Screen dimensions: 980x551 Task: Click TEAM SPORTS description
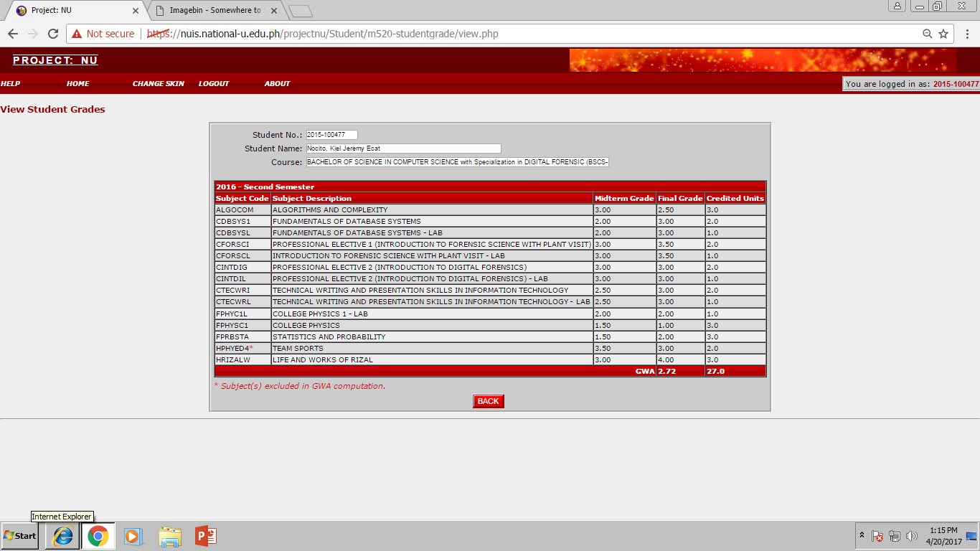298,348
